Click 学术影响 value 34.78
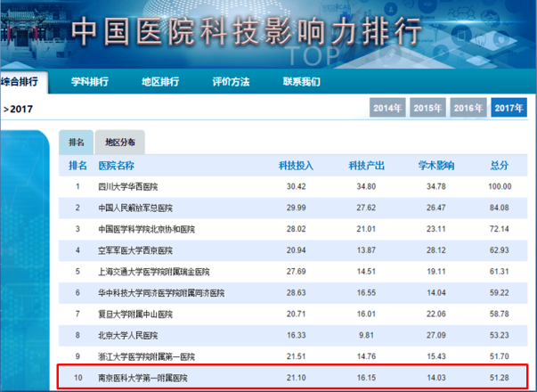 coord(436,187)
